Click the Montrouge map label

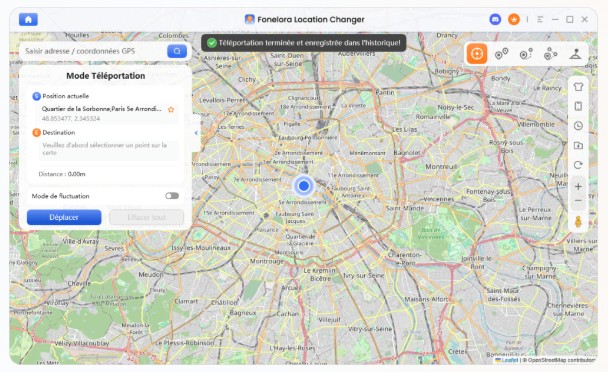click(x=267, y=261)
